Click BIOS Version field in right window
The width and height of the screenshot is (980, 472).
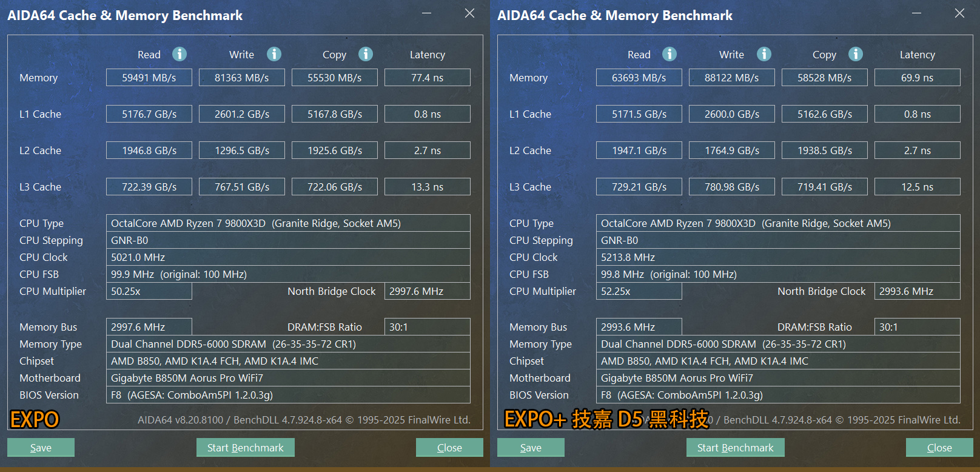point(778,395)
